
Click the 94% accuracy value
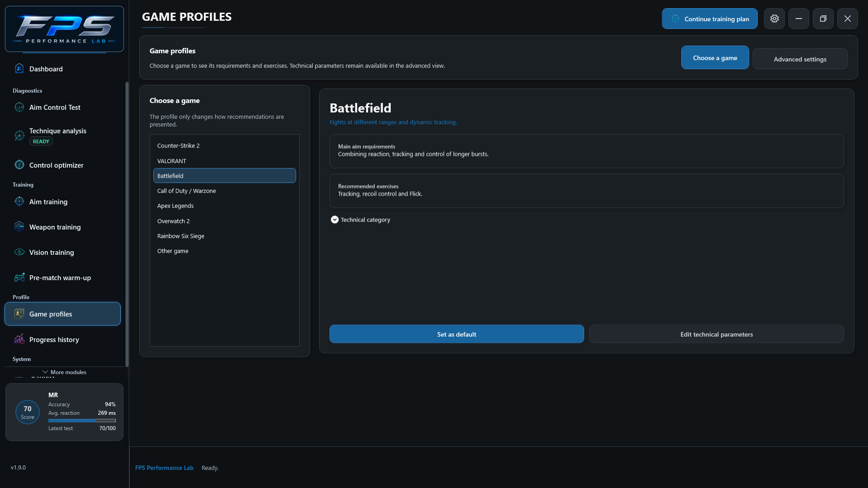point(110,404)
